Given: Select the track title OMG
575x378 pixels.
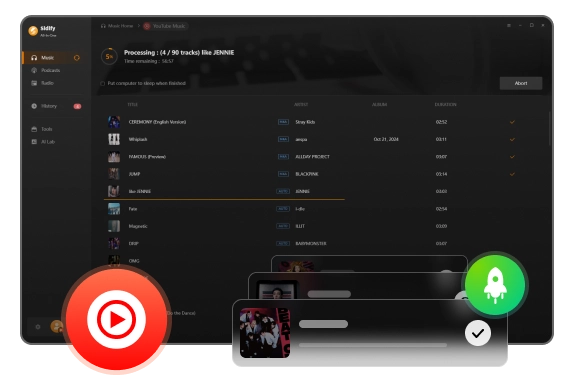Looking at the screenshot, I should pos(134,261).
